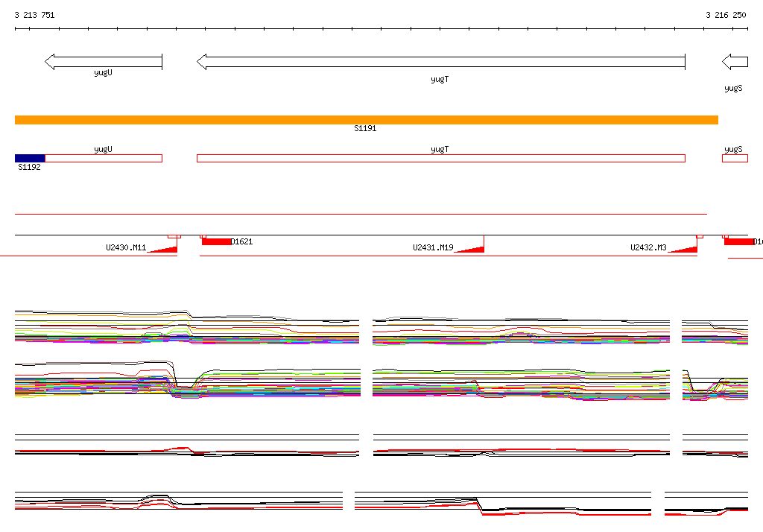Click the U2431.M19 text label
Screen dimensions: 763x532
click(433, 247)
